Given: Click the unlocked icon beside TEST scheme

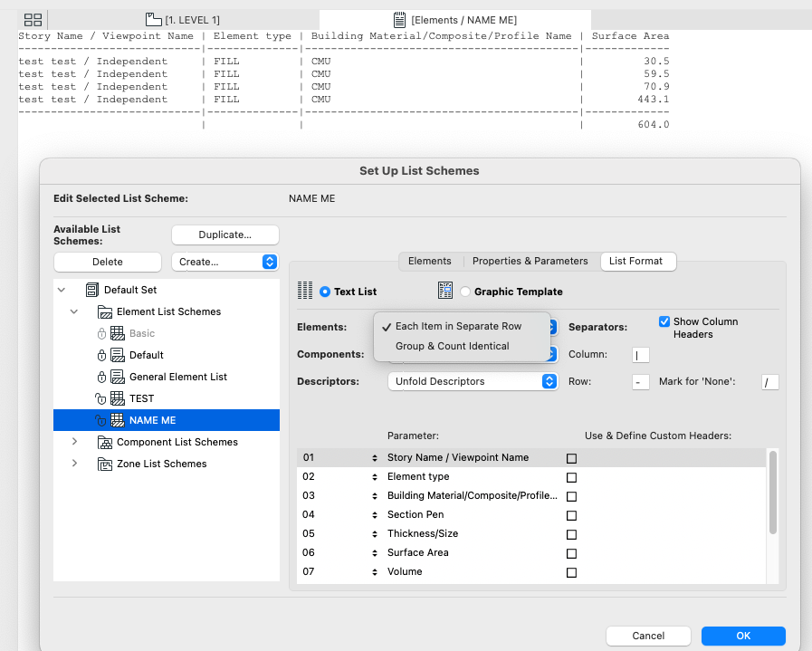Looking at the screenshot, I should pyautogui.click(x=100, y=398).
